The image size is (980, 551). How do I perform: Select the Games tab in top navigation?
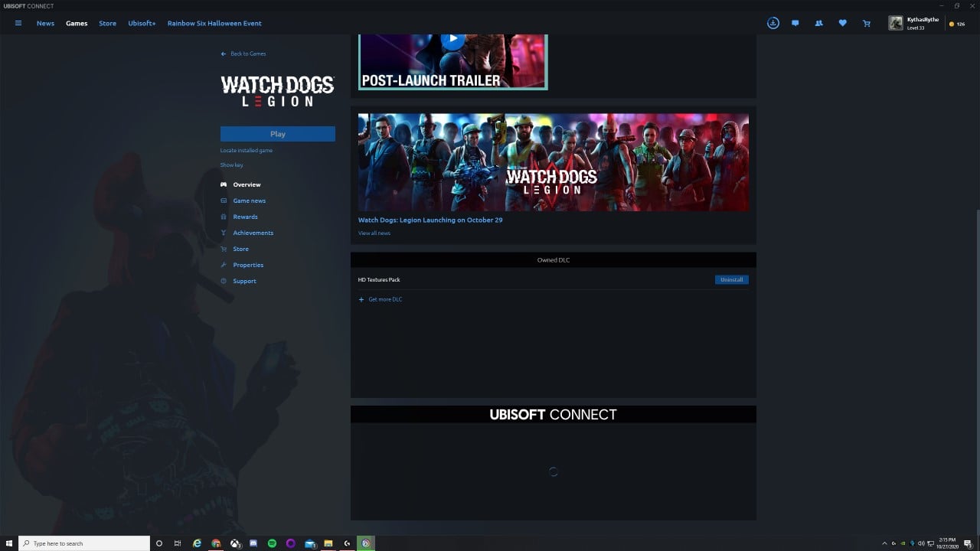[x=77, y=23]
